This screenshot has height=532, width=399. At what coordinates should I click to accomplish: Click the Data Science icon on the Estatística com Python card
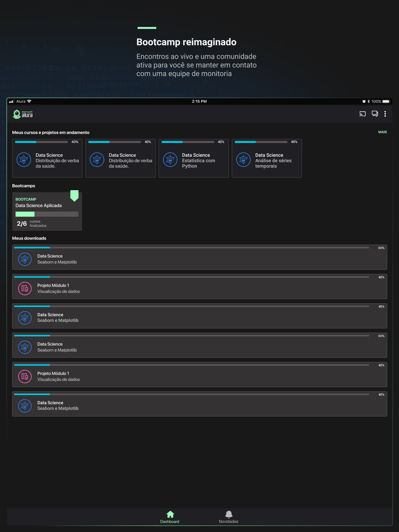click(170, 160)
